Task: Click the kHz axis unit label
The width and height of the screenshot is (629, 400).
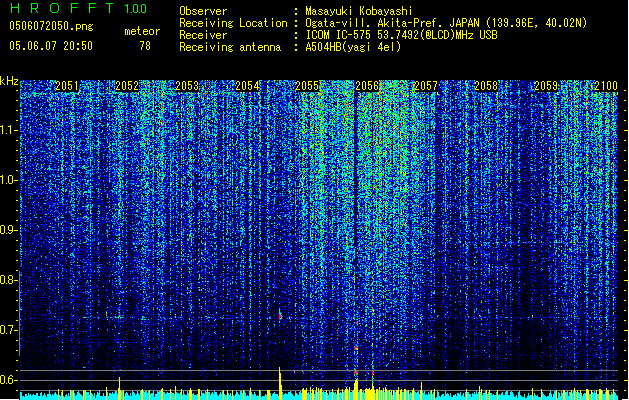Action: tap(9, 81)
